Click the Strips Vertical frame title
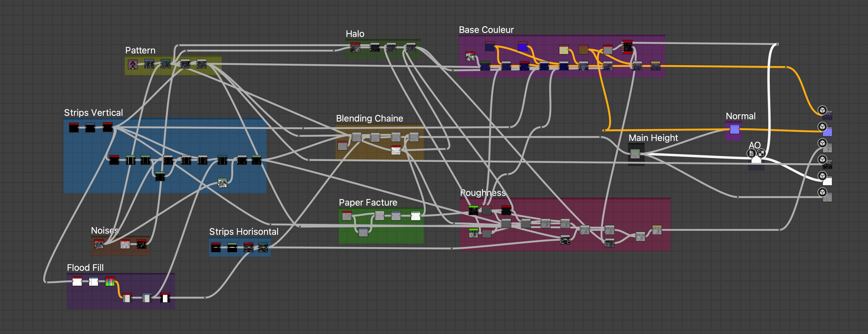 click(x=93, y=113)
